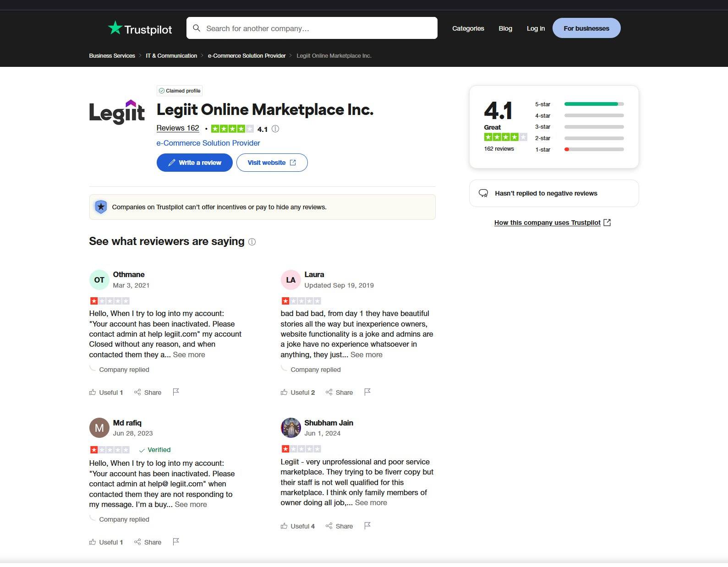Flag Shubham Jain's review
This screenshot has width=728, height=567.
click(x=367, y=526)
